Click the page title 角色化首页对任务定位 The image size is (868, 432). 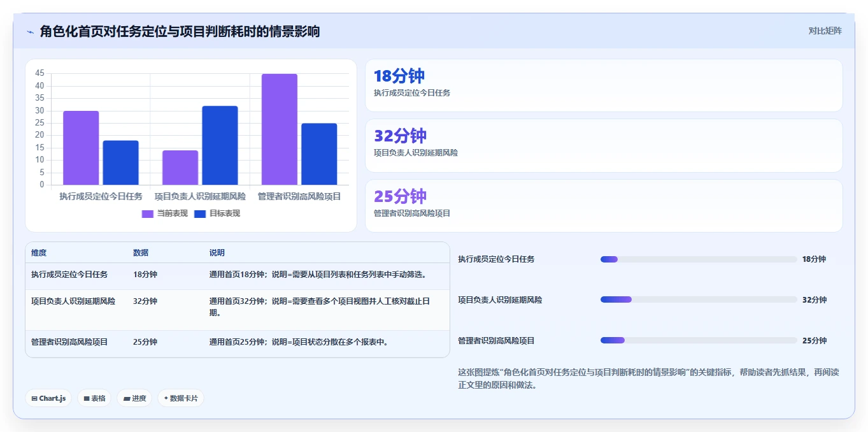[180, 31]
